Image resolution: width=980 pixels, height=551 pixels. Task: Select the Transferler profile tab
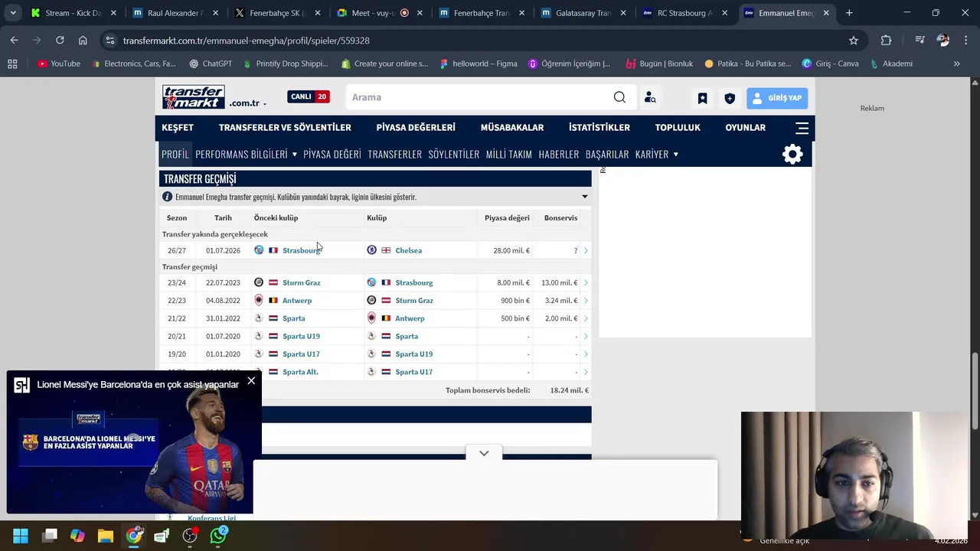point(394,154)
